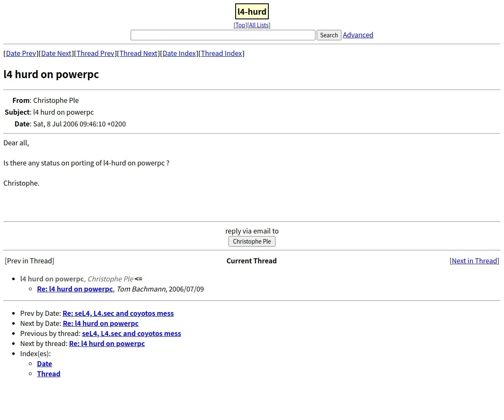The height and width of the screenshot is (420, 504).
Task: Go to Date Prev message
Action: [x=21, y=53]
